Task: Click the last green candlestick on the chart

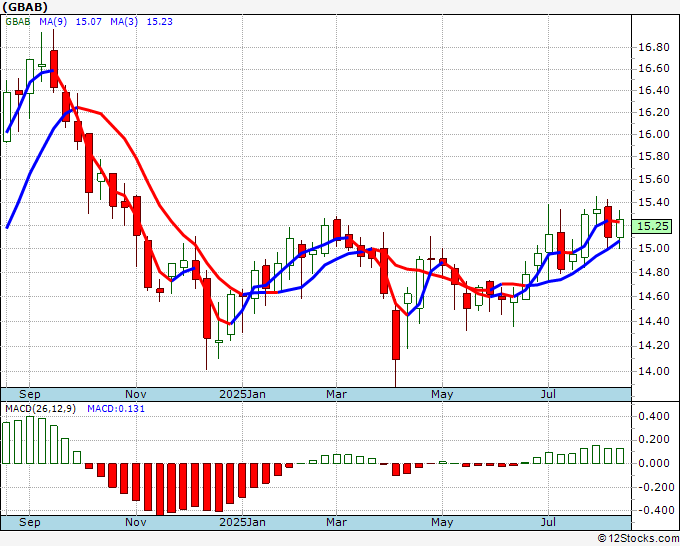Action: (620, 229)
